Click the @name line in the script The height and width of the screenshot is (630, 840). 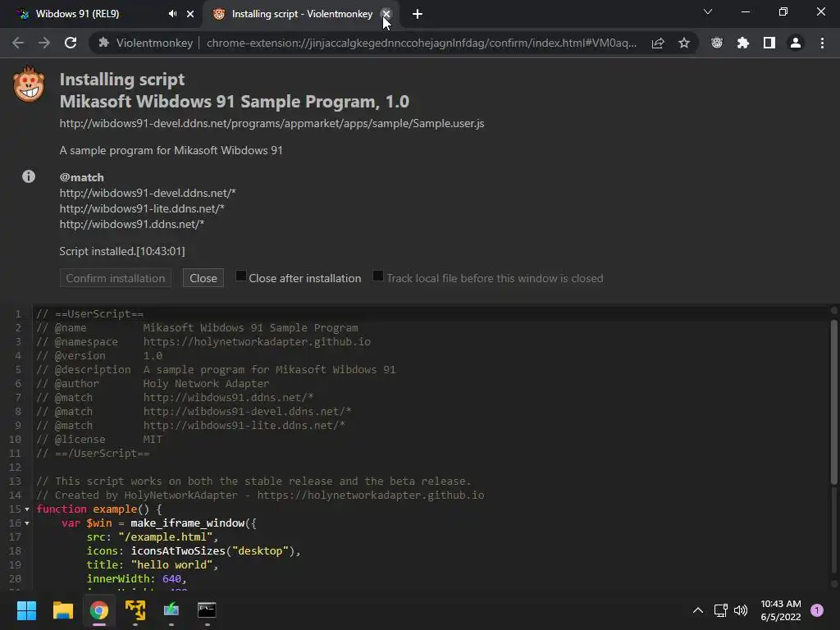point(197,328)
